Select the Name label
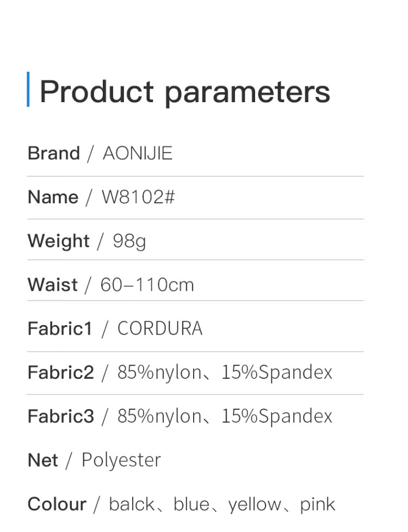408x532 pixels. click(x=53, y=197)
